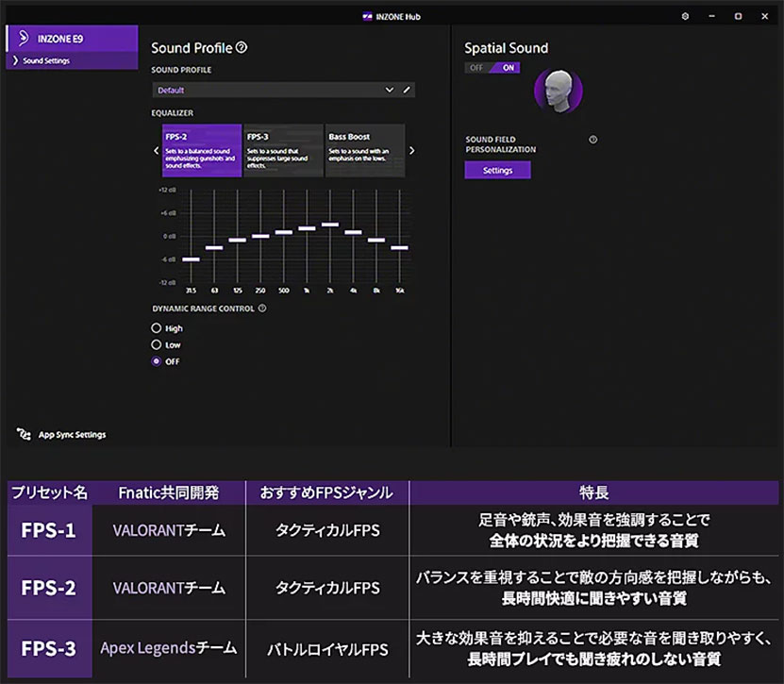Click the FPS-2 preset name table cell

tap(49, 588)
